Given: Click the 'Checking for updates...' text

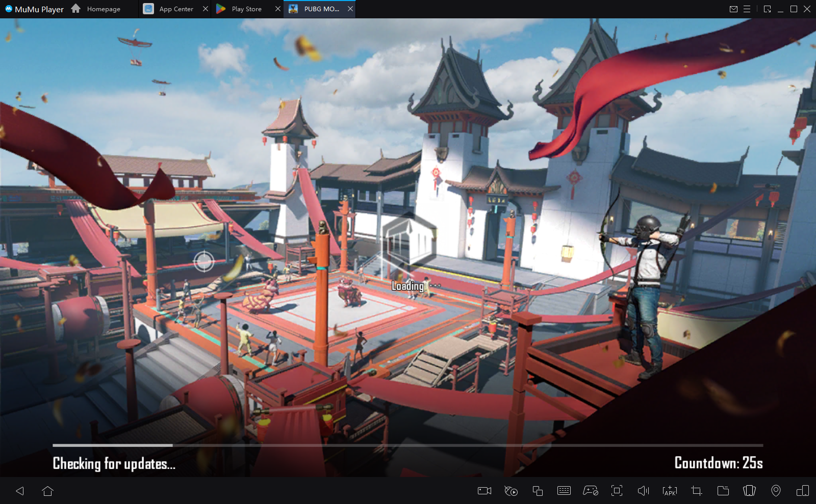Looking at the screenshot, I should 114,463.
